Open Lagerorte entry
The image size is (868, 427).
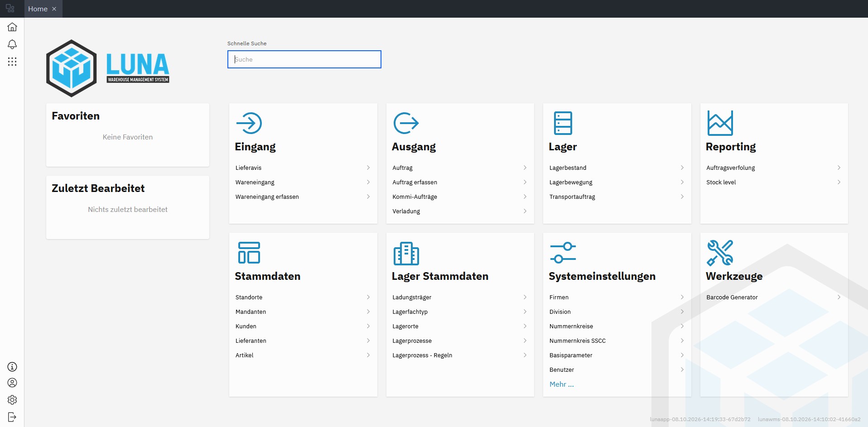(x=460, y=326)
